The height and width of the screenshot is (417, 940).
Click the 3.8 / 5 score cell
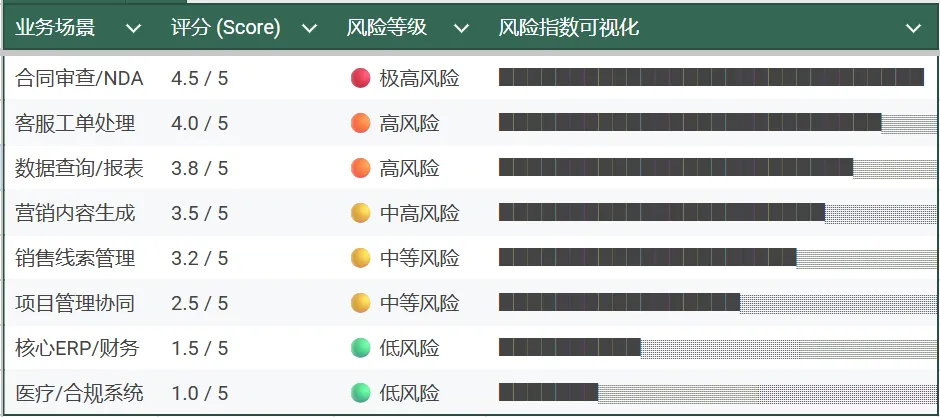(x=200, y=168)
